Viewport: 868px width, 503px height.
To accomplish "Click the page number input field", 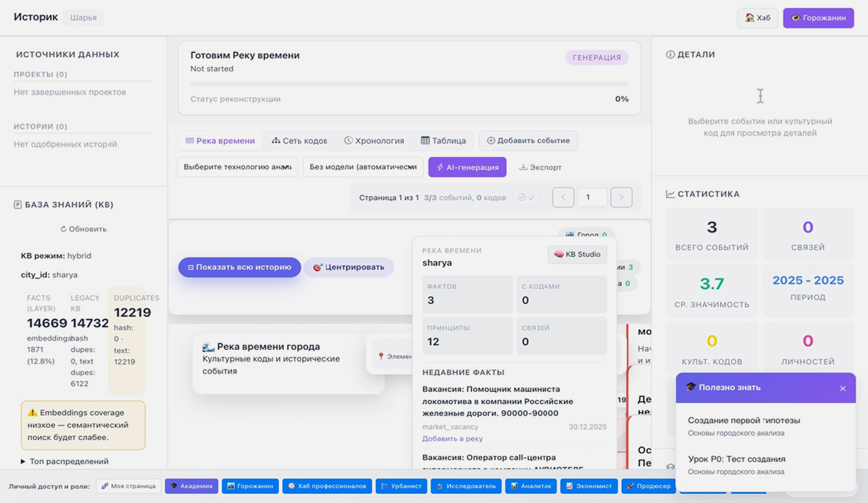I will point(591,198).
